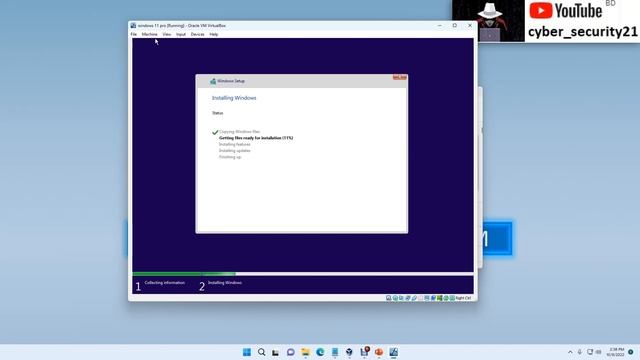
Task: Open the clock and date flyout
Action: [x=616, y=352]
